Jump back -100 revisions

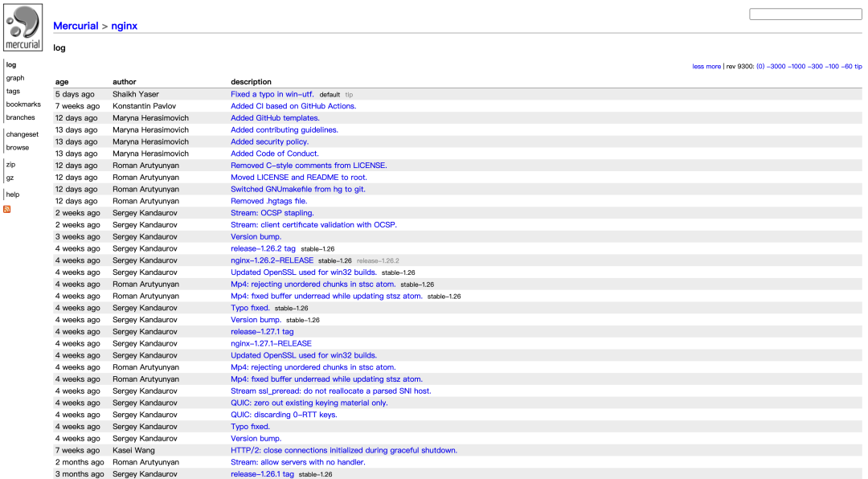(832, 67)
